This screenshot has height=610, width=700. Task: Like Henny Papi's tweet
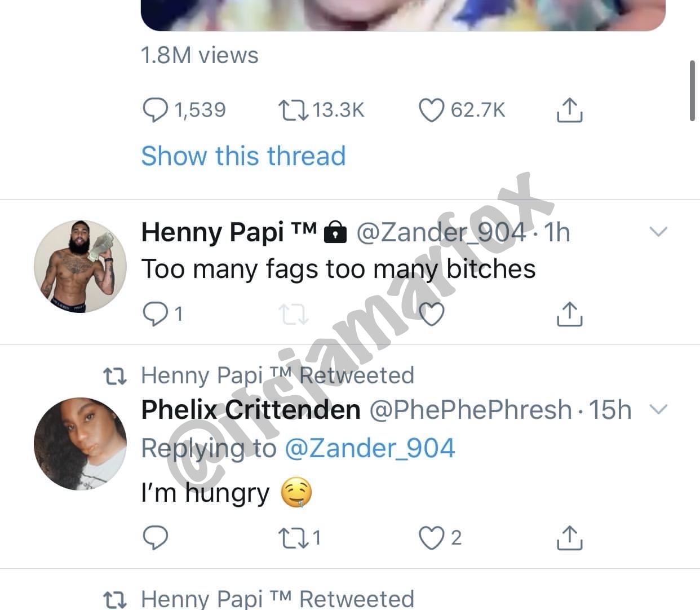432,314
